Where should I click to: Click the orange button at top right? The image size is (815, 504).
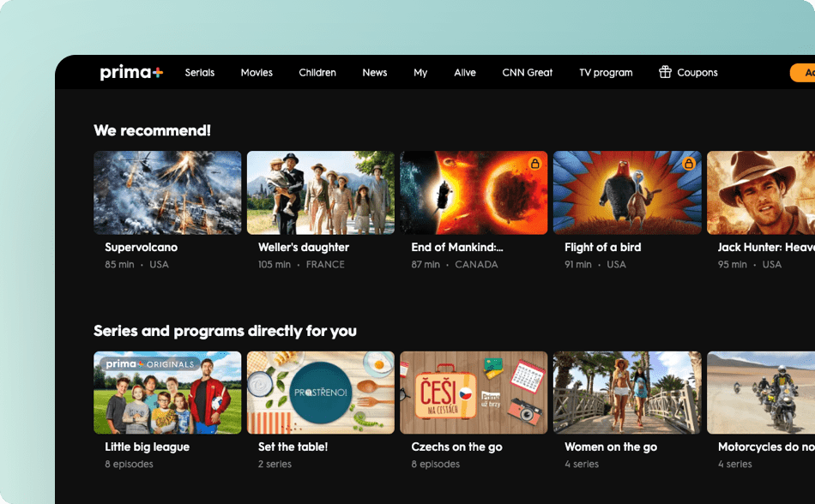pyautogui.click(x=803, y=73)
